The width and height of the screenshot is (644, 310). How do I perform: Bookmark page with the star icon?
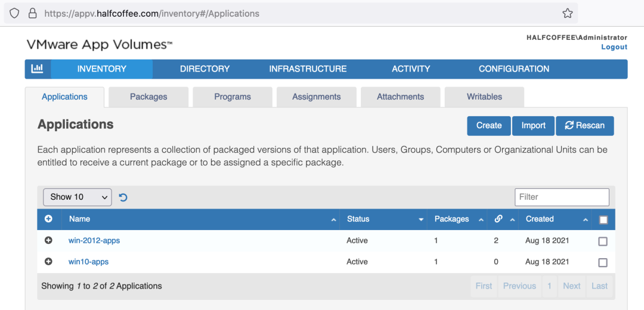(x=567, y=13)
